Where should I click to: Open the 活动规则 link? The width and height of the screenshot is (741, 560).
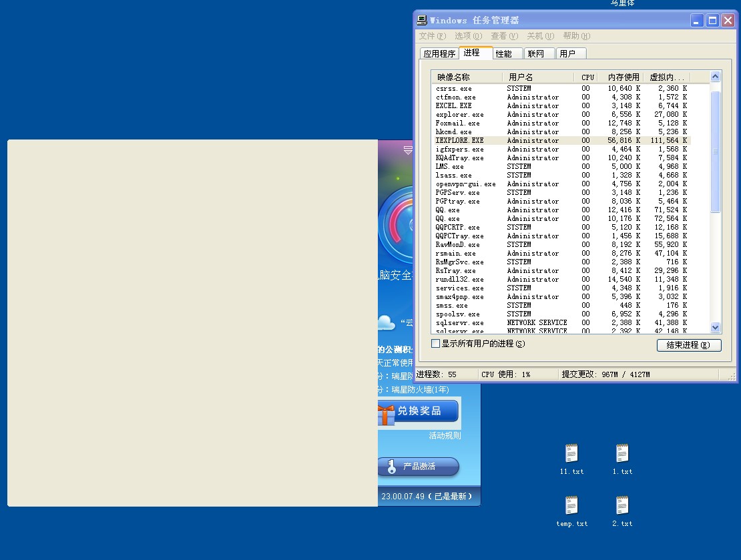click(445, 435)
